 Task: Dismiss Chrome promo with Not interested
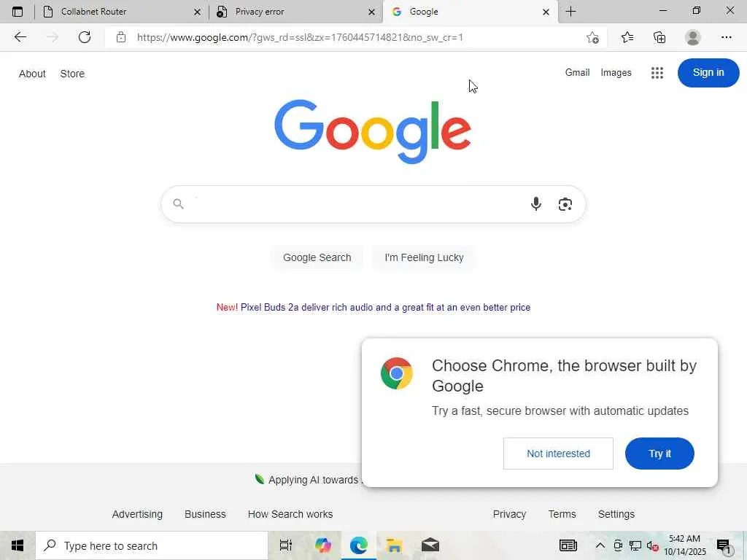[x=558, y=454]
